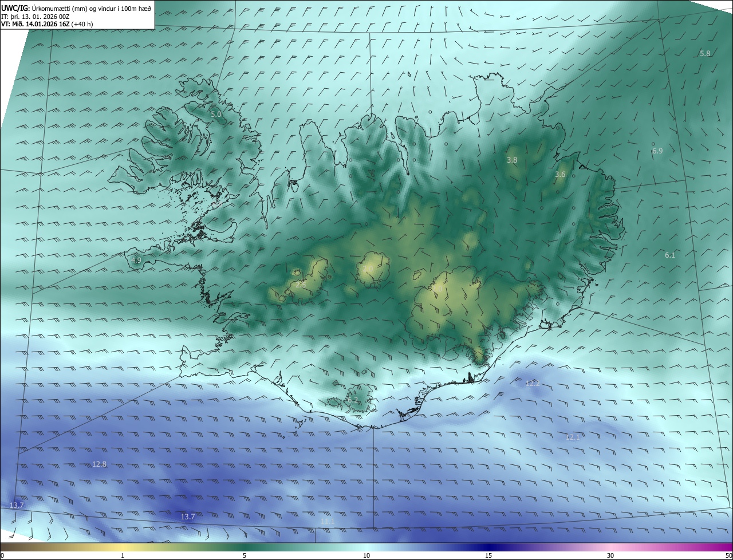Click the 12.1 value label
The width and height of the screenshot is (733, 560).
[x=573, y=437]
